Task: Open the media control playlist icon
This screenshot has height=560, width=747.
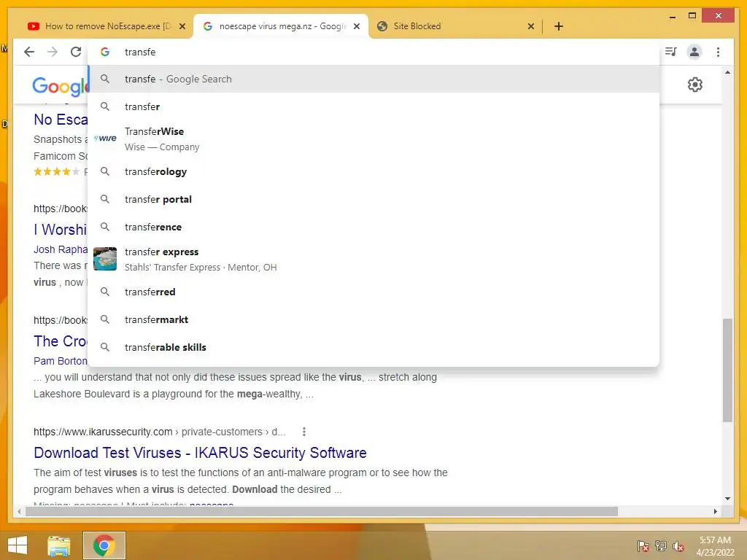Action: click(671, 52)
